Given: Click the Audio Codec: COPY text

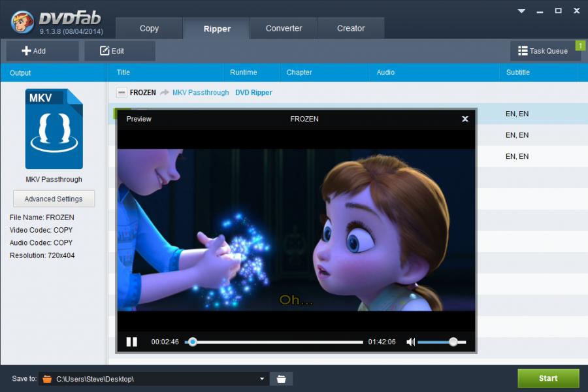Looking at the screenshot, I should point(41,242).
